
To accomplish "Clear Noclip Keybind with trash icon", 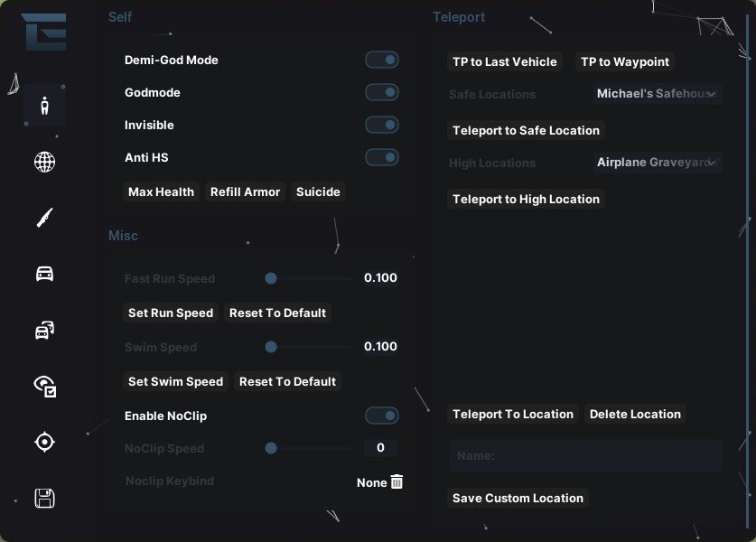I will point(397,481).
